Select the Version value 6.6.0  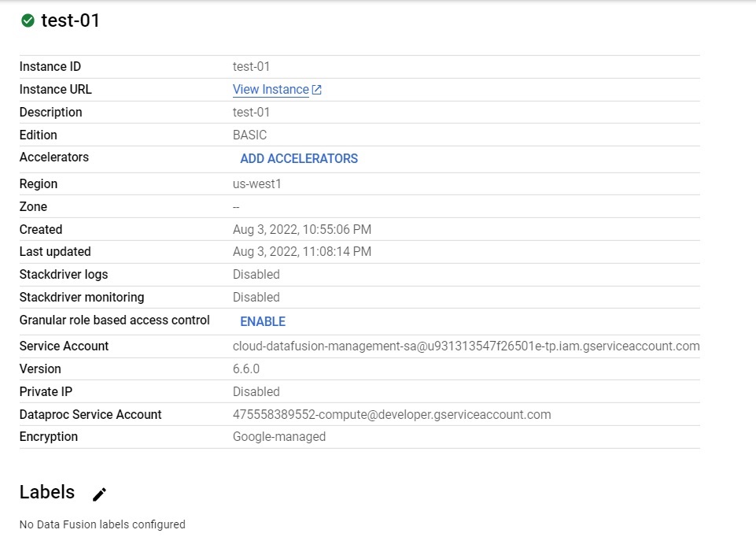pyautogui.click(x=246, y=368)
